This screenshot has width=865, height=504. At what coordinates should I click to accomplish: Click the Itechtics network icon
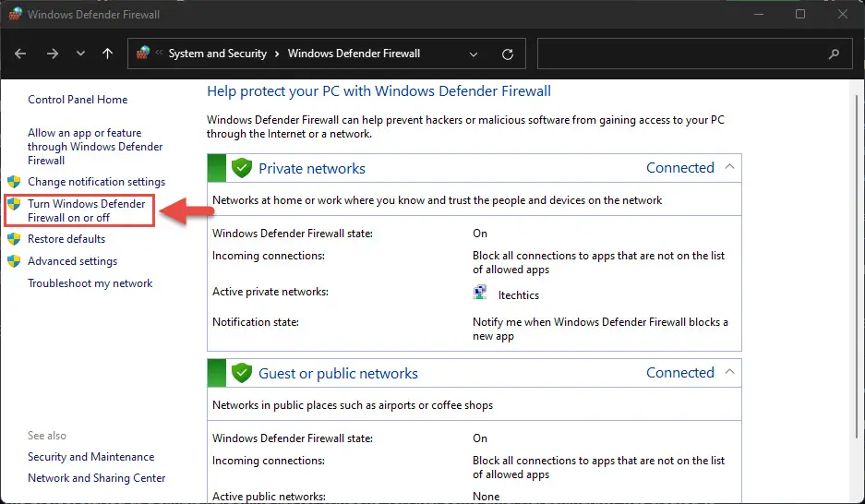click(x=480, y=293)
